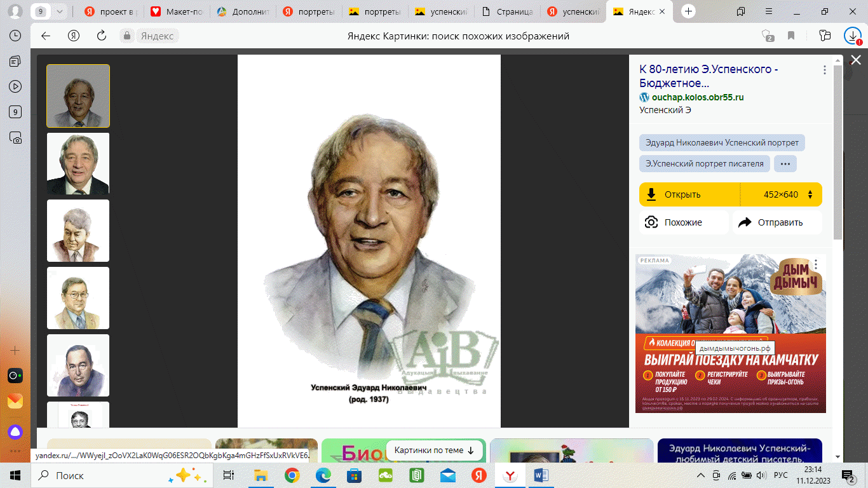Open the sidebar screenshot camera icon

15,137
